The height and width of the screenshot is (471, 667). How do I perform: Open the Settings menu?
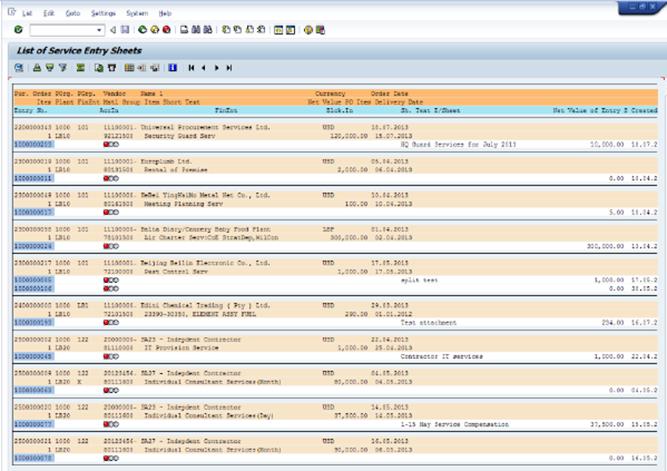(103, 14)
